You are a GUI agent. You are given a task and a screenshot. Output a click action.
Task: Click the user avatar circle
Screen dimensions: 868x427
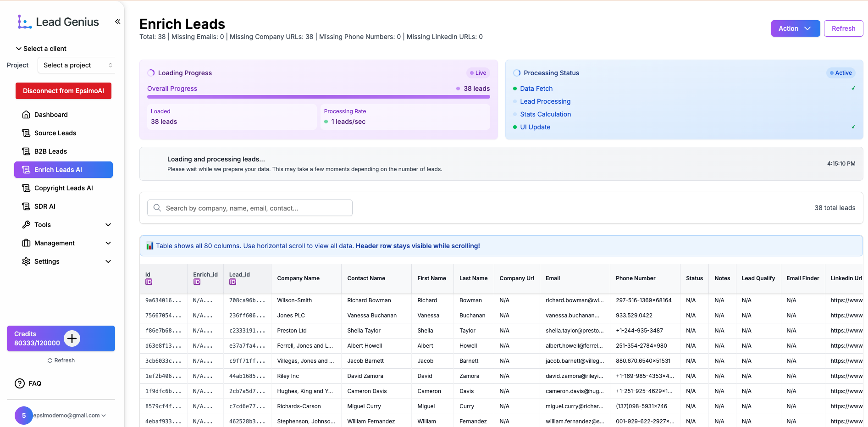(24, 416)
